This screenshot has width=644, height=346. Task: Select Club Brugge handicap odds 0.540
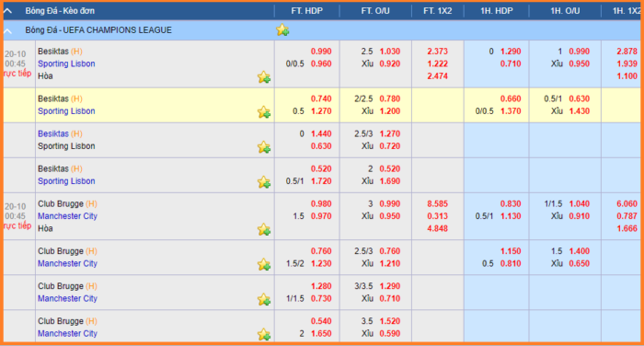click(321, 321)
